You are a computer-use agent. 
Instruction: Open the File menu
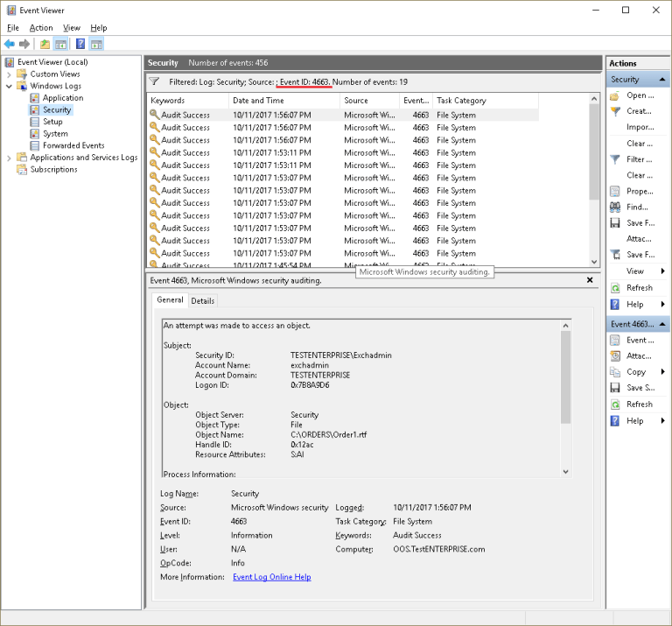[x=13, y=28]
